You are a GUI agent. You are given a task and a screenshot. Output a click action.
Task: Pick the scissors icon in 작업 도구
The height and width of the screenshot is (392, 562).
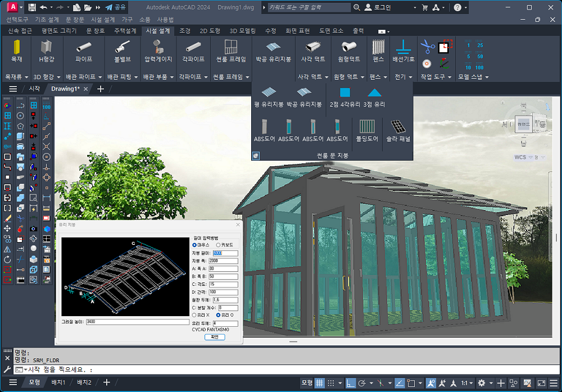coord(428,46)
